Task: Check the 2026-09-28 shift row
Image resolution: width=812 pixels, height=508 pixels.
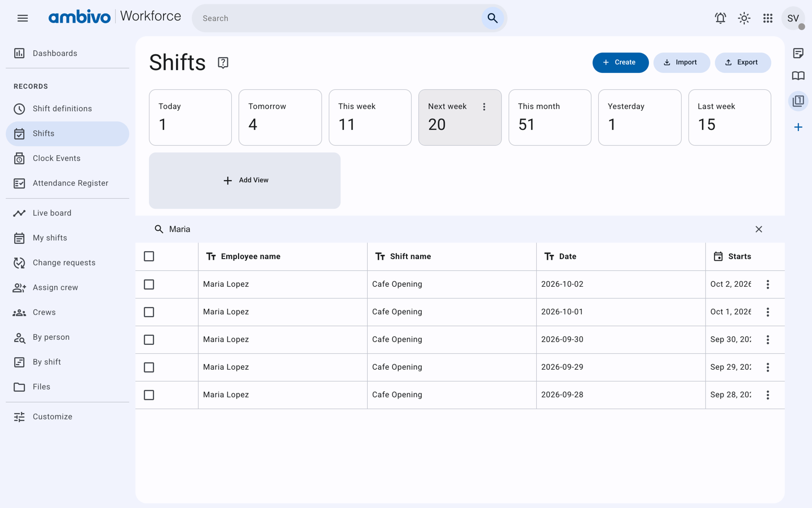Action: click(149, 395)
